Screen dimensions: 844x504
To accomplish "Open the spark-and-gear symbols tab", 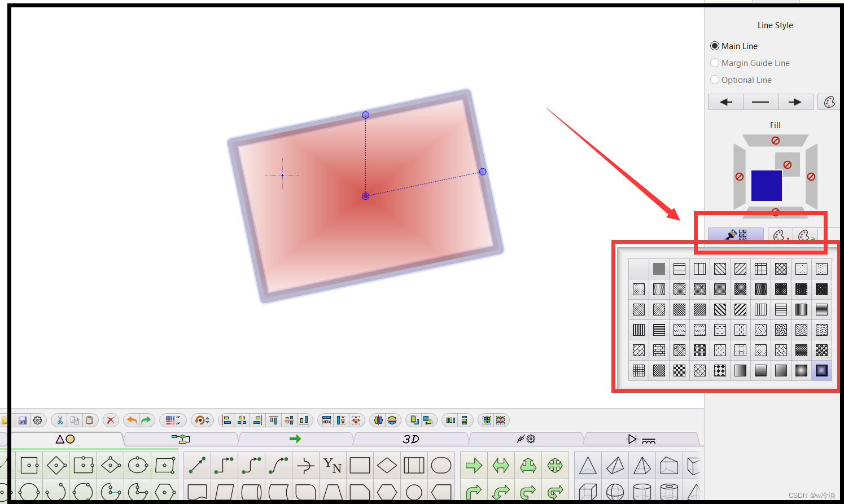I will pos(526,439).
